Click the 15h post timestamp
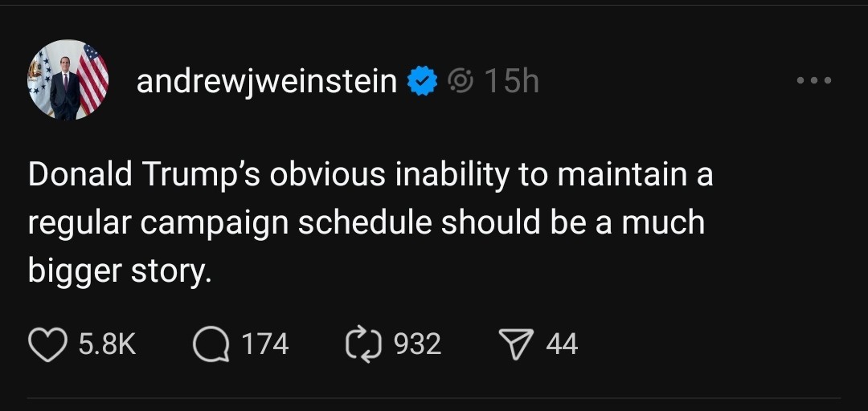Screen dimensions: 868x411 (512, 81)
